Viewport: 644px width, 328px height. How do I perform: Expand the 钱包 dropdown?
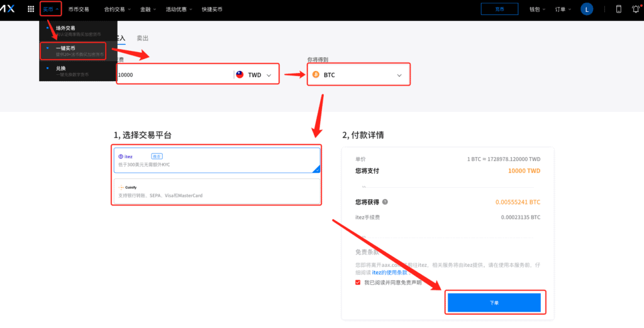point(538,9)
